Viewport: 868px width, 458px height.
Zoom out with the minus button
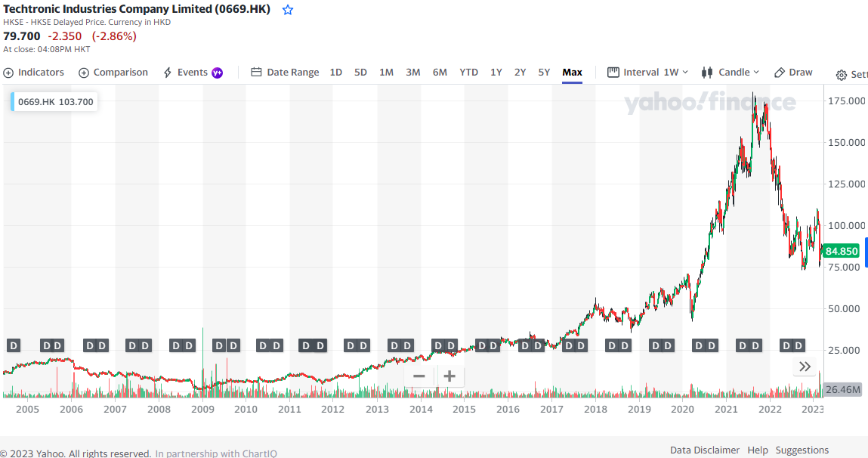tap(419, 376)
